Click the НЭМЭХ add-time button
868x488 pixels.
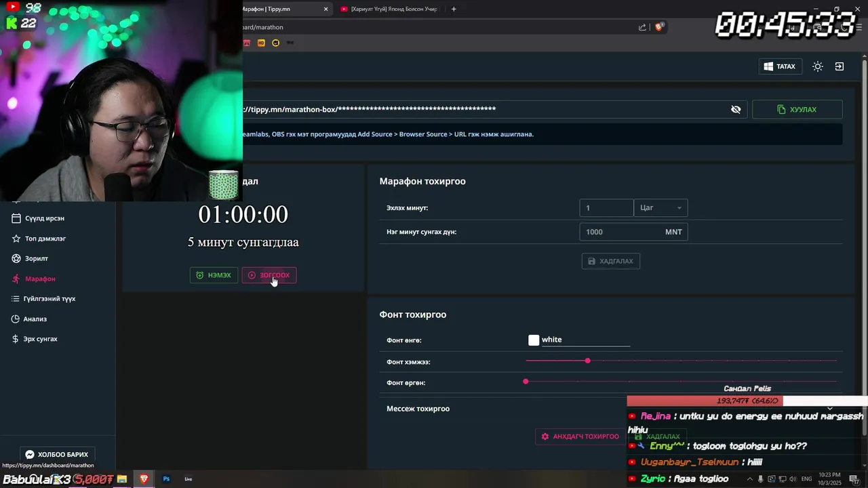(x=214, y=275)
